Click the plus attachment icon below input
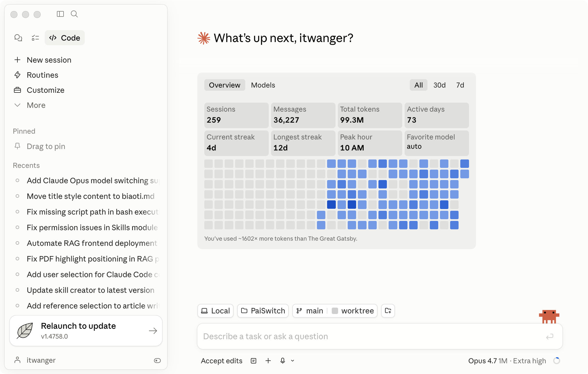This screenshot has height=374, width=588. click(x=268, y=361)
